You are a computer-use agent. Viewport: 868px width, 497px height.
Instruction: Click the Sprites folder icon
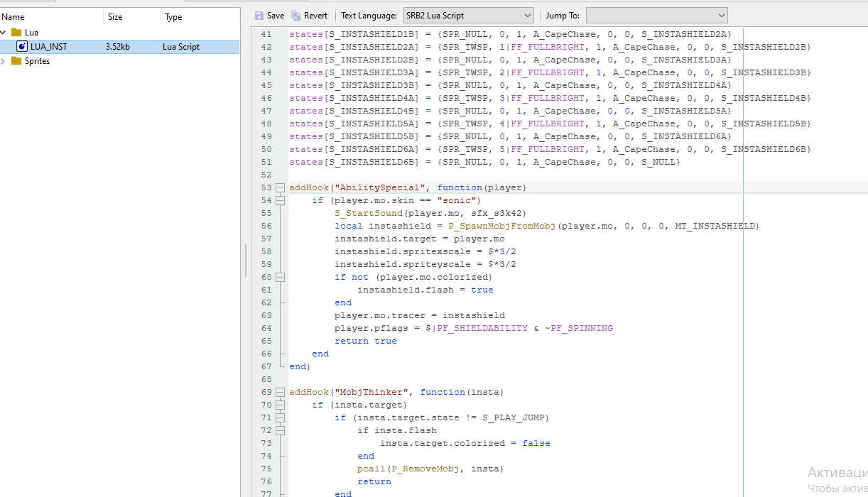16,61
